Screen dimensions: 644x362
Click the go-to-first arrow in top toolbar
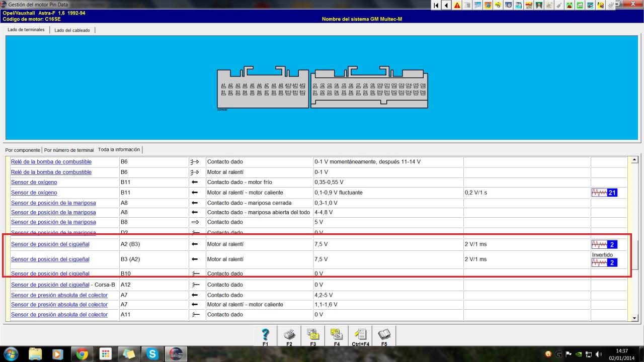coord(436,5)
